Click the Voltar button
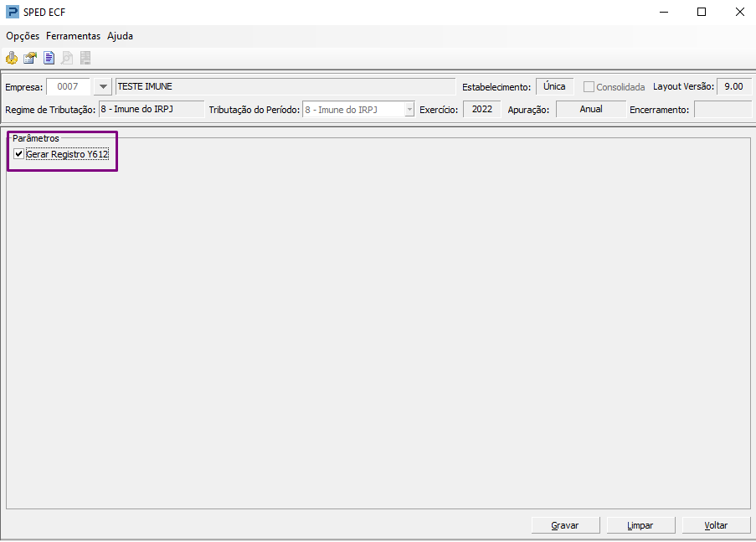This screenshot has height=542, width=756. click(x=716, y=525)
